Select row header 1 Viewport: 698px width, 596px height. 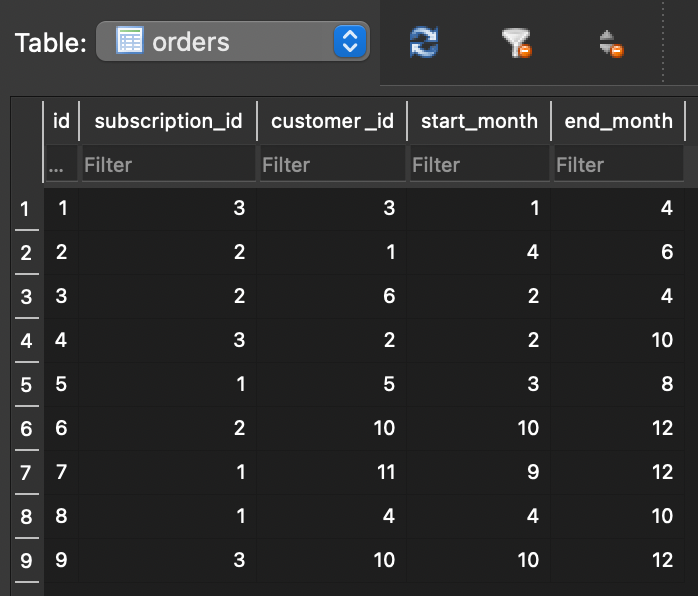(x=26, y=209)
